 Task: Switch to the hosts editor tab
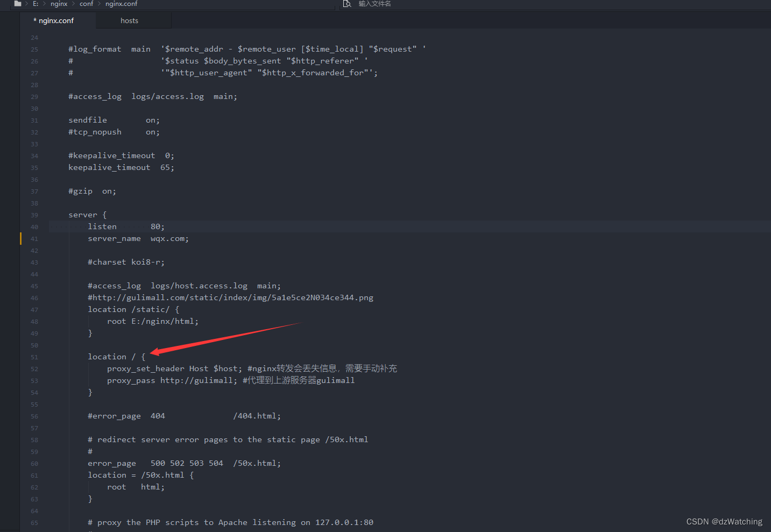point(129,20)
